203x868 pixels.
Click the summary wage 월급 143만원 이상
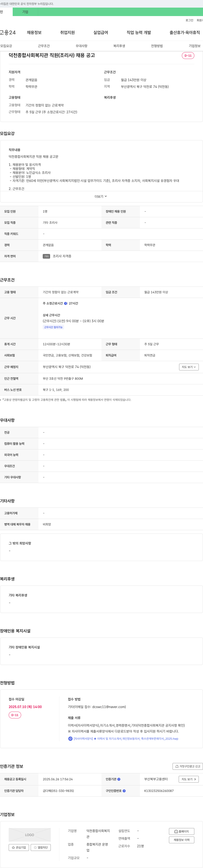[133, 80]
